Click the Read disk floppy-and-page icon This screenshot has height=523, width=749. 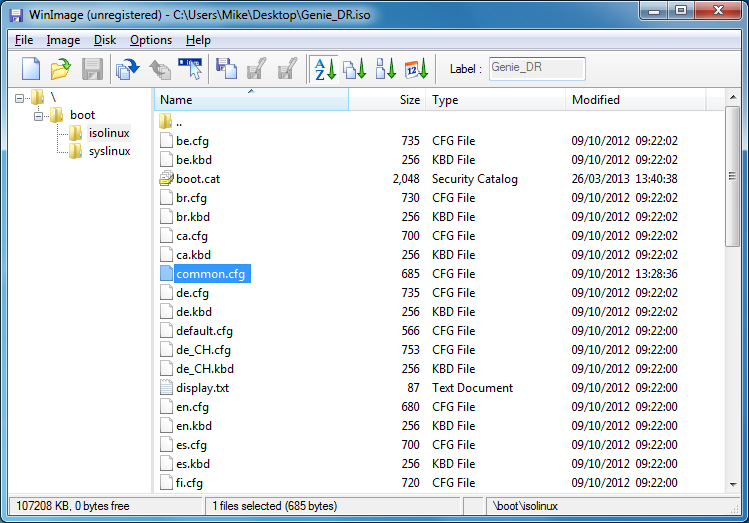226,69
